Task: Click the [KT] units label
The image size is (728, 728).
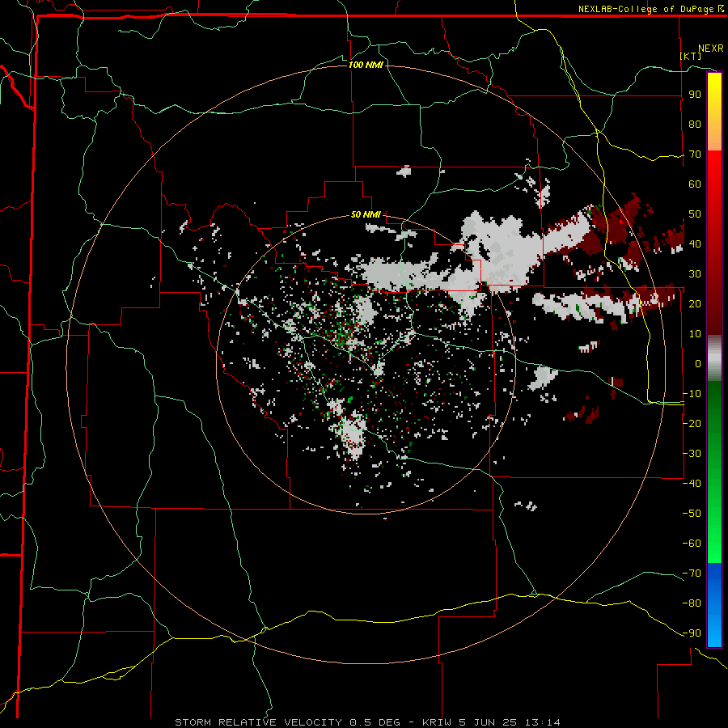Action: 691,56
